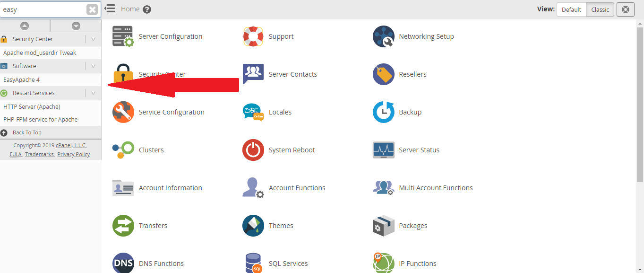Open EasyApache 4 in the sidebar
This screenshot has width=644, height=273.
pos(21,80)
